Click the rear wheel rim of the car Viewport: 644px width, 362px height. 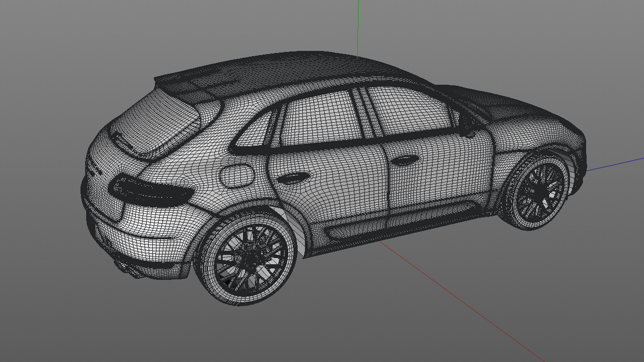tap(250, 259)
